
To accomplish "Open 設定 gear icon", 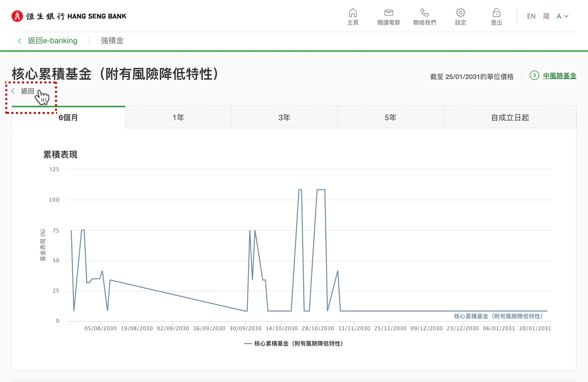I will [x=461, y=17].
